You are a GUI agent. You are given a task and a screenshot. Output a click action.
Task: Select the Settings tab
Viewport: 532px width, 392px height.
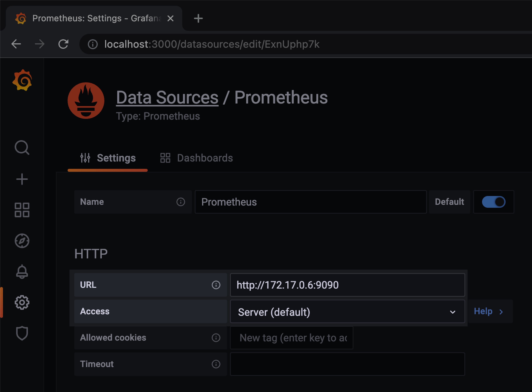click(x=108, y=158)
